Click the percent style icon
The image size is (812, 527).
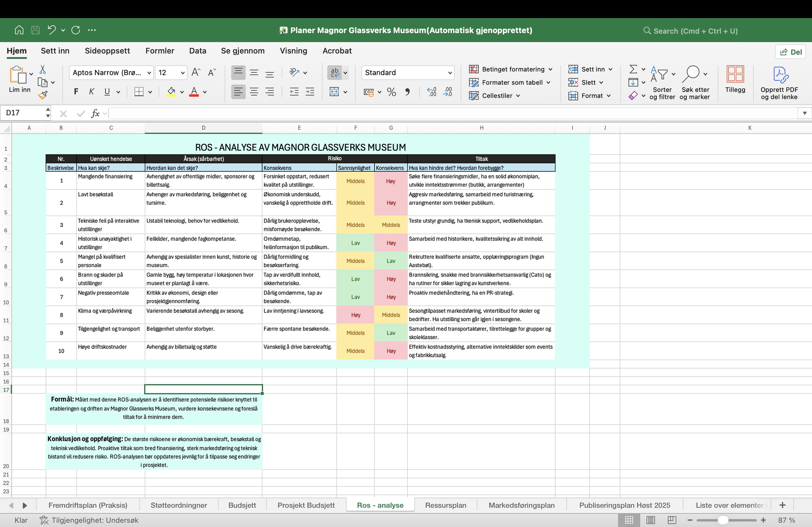391,92
